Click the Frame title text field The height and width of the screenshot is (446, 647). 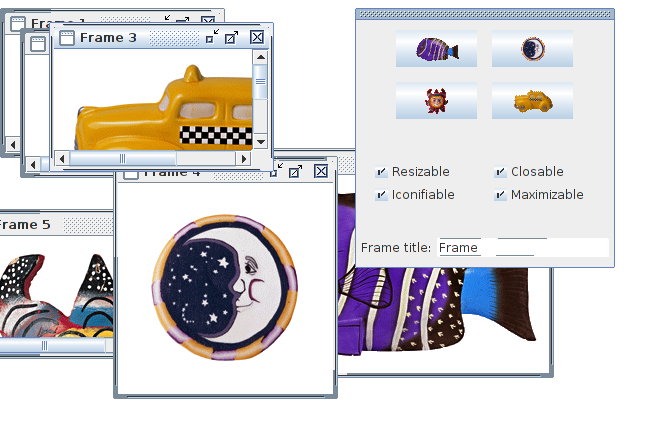pos(522,248)
